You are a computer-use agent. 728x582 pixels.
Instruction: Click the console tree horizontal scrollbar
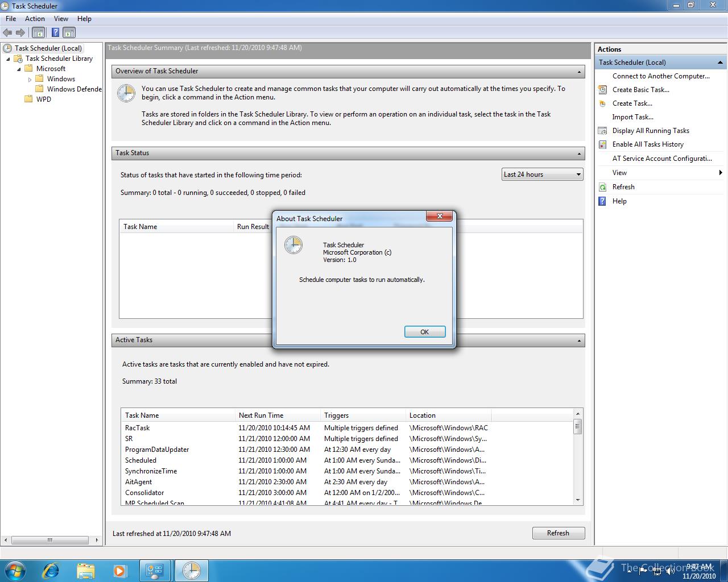coord(50,540)
